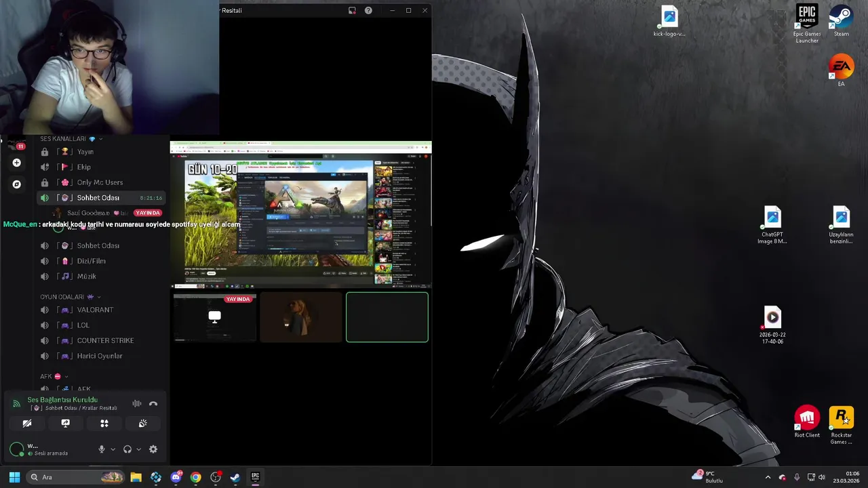Select the ChatGPT Image file on desktop
The height and width of the screenshot is (488, 868).
click(x=772, y=225)
